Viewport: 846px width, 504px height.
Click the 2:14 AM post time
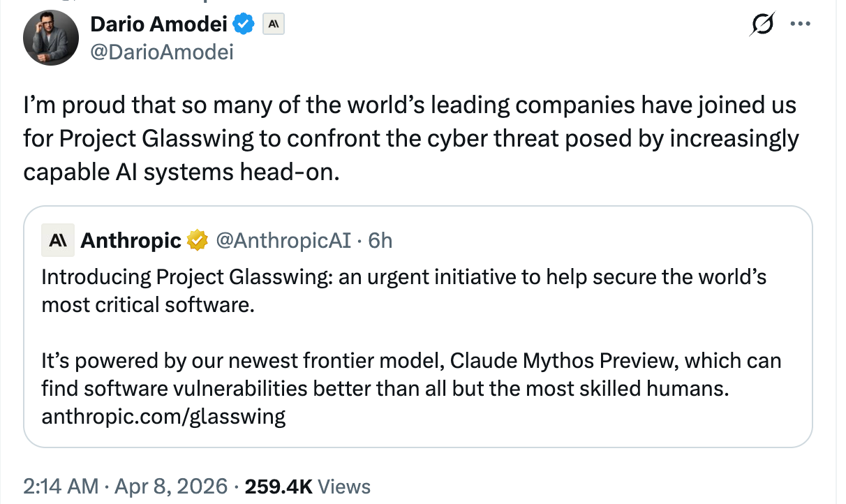click(x=60, y=487)
